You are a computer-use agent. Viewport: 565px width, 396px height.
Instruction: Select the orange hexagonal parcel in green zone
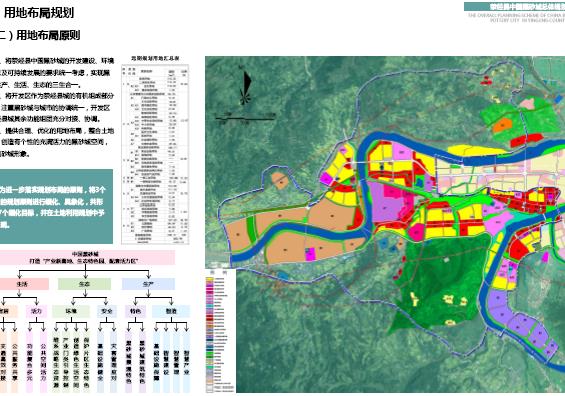tap(502, 125)
